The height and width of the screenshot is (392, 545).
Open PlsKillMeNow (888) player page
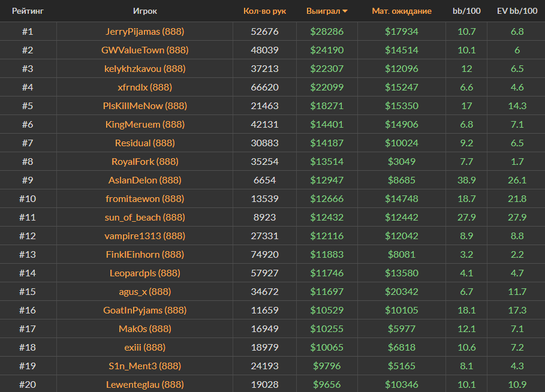(144, 105)
